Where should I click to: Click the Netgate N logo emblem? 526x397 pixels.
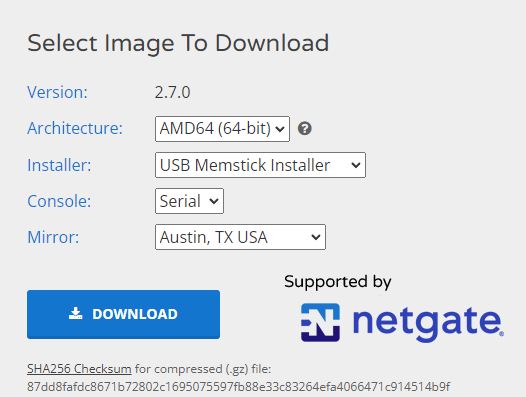tap(320, 322)
